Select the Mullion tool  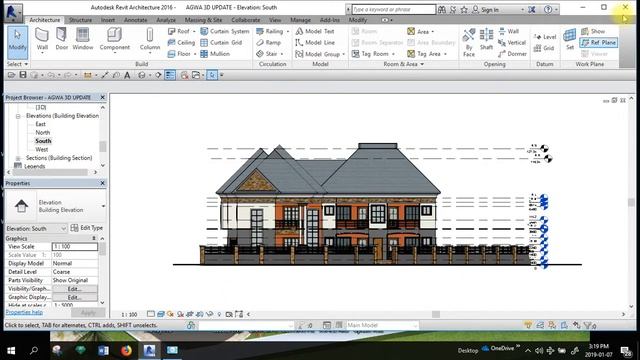215,53
